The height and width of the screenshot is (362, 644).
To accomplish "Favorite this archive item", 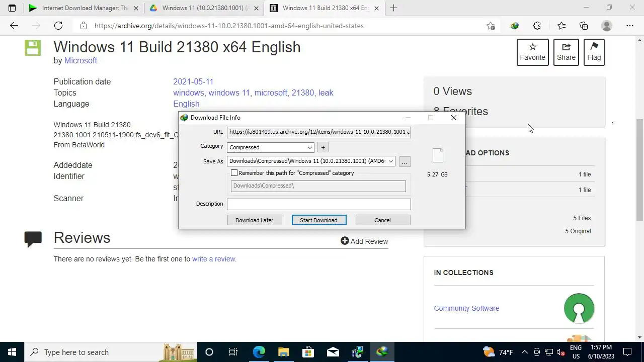I will (533, 52).
